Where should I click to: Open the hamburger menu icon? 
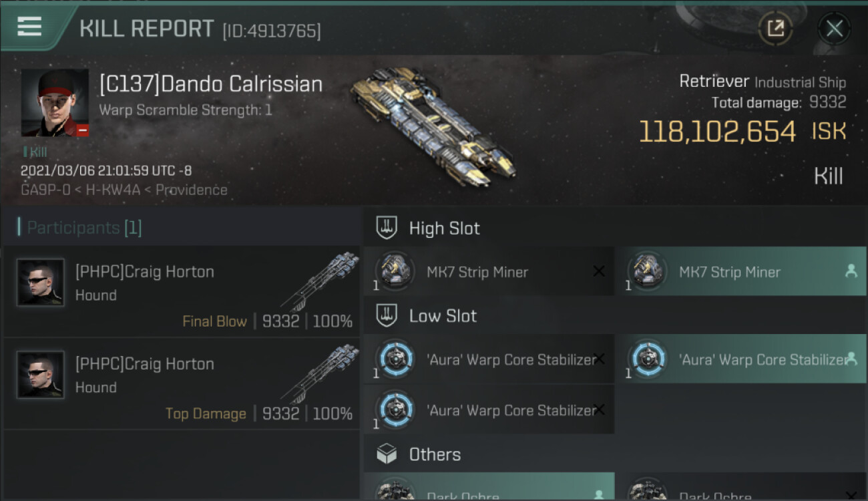coord(29,27)
